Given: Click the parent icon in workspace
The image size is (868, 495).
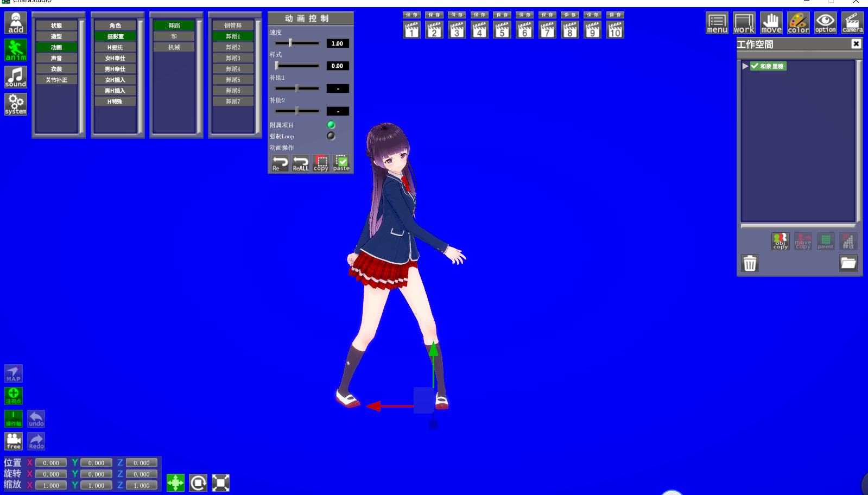Looking at the screenshot, I should 826,242.
